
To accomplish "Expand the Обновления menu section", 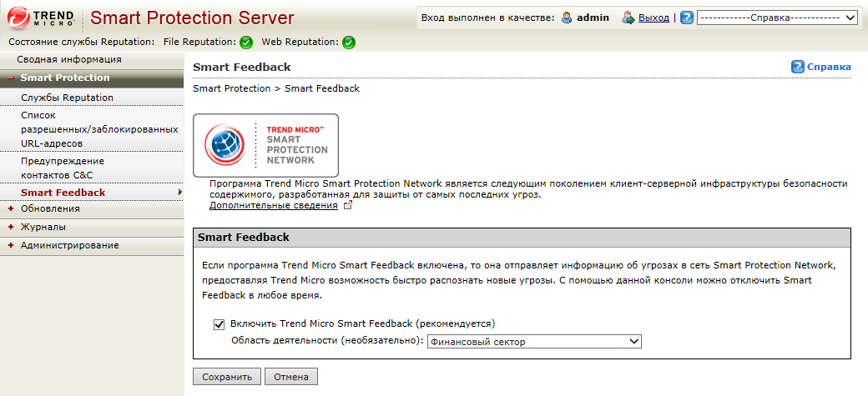I will [x=50, y=208].
